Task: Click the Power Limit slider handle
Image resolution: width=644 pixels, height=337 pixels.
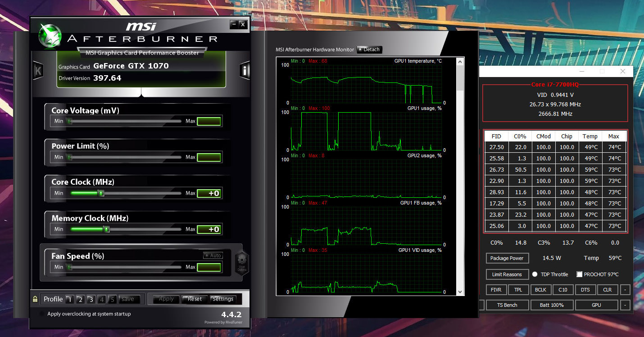Action: click(69, 157)
